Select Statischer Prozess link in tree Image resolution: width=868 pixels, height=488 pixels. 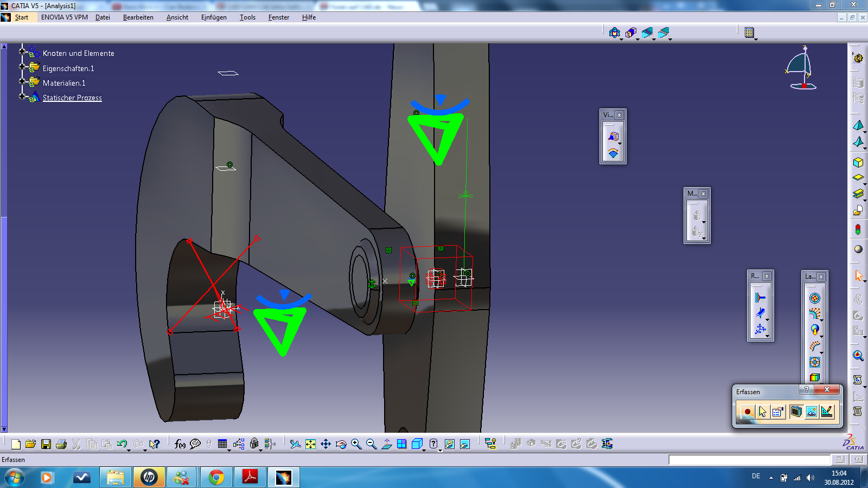tap(72, 98)
